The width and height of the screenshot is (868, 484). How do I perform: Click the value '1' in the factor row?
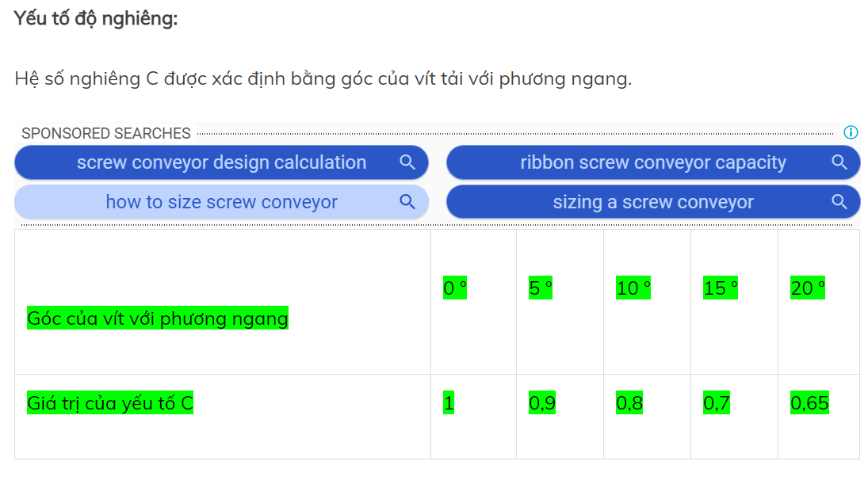pos(449,402)
